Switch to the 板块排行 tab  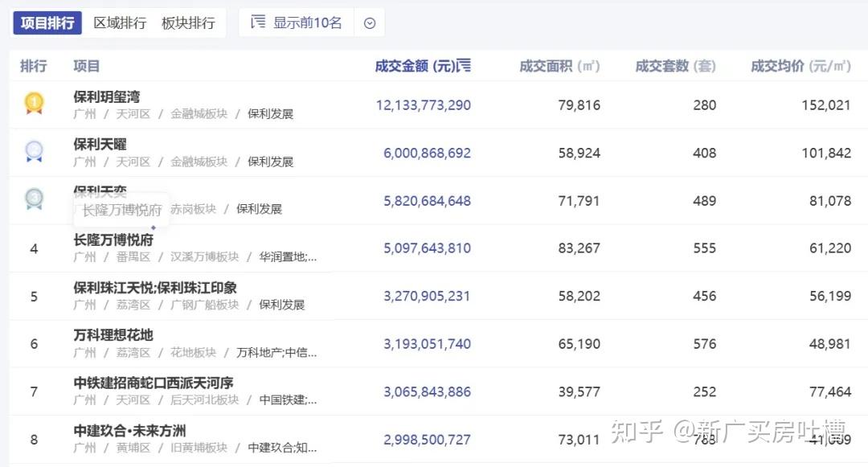click(x=188, y=23)
